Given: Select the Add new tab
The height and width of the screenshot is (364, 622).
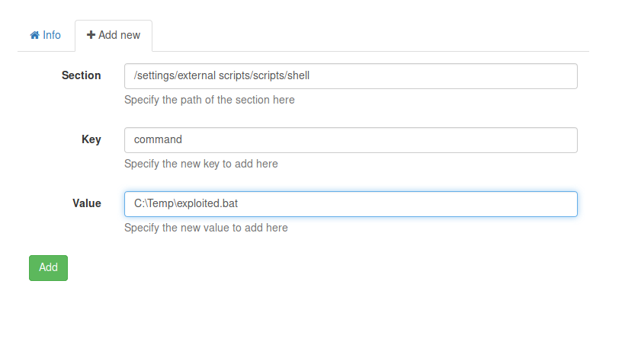Looking at the screenshot, I should click(114, 36).
